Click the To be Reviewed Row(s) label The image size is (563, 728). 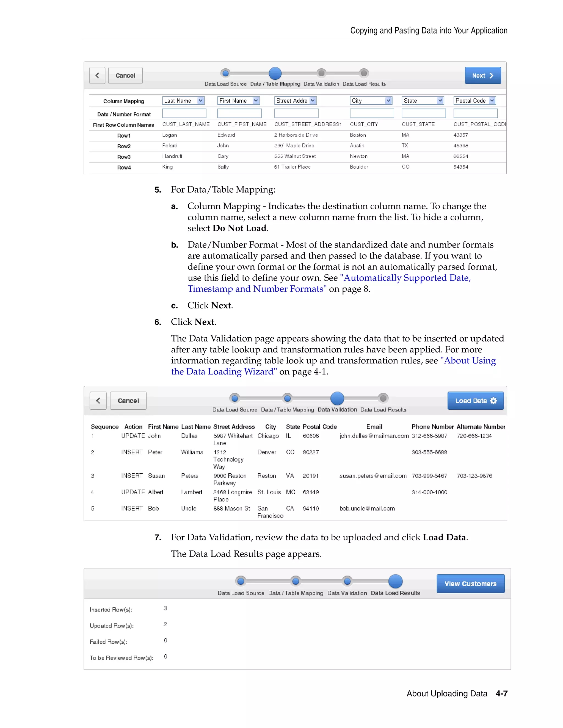[122, 658]
